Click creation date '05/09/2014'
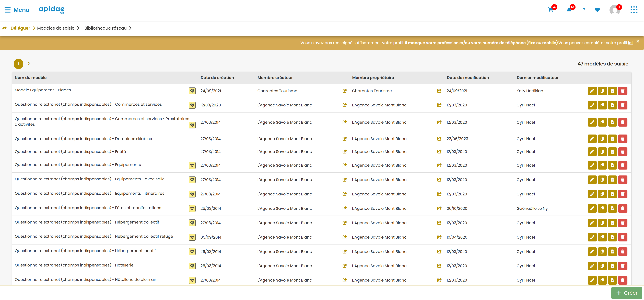The width and height of the screenshot is (644, 300). (x=211, y=237)
